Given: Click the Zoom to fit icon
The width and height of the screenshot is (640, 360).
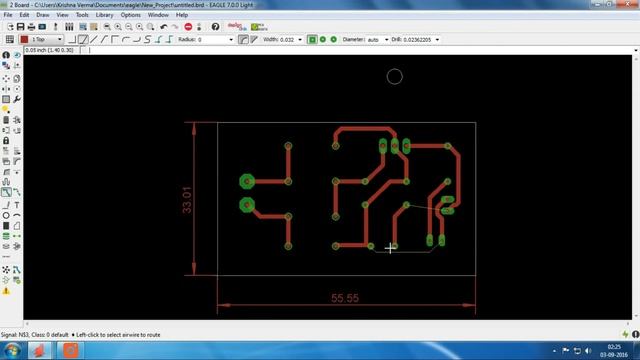Looking at the screenshot, I should [x=107, y=27].
